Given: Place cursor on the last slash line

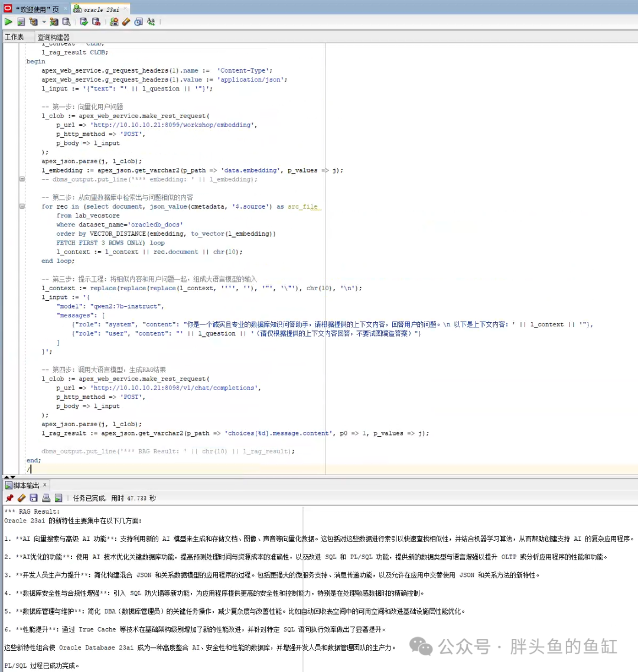Looking at the screenshot, I should click(29, 469).
